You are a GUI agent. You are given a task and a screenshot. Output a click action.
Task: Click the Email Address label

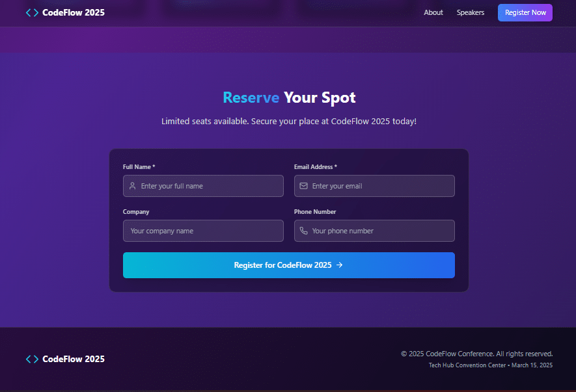click(316, 167)
